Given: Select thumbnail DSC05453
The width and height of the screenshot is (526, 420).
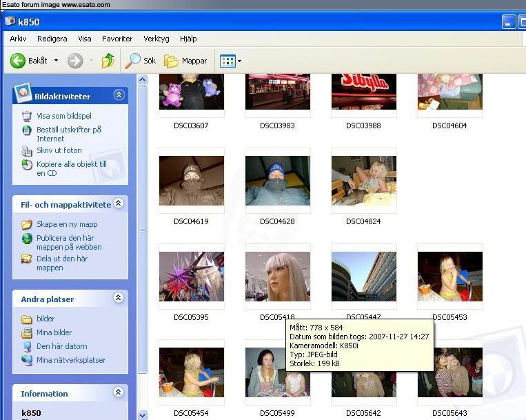Looking at the screenshot, I should pos(450,277).
